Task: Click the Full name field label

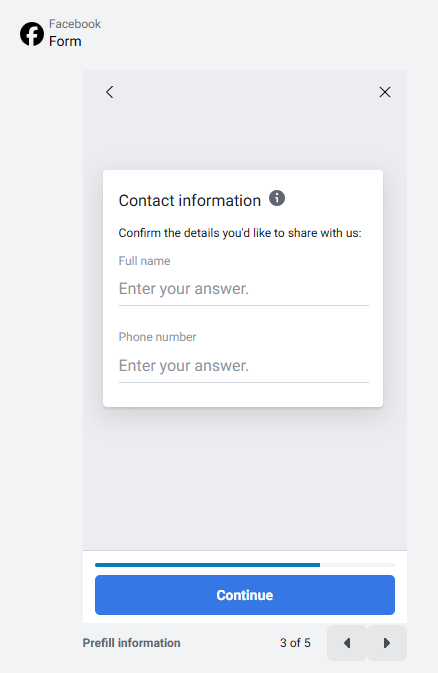Action: pos(144,261)
